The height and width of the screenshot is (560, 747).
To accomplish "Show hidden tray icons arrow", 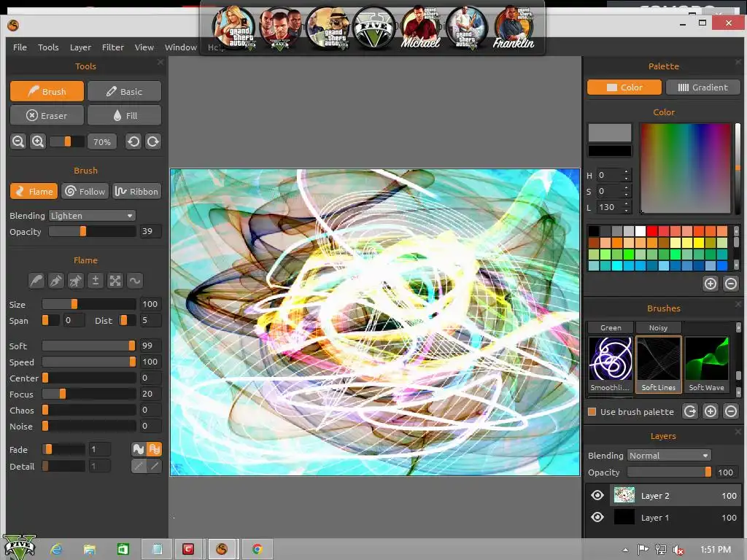I will (625, 550).
